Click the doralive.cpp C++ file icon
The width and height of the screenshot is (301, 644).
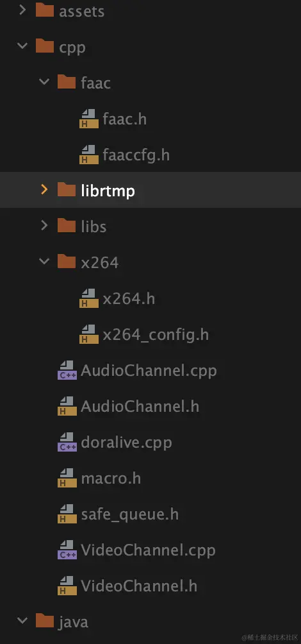67,443
